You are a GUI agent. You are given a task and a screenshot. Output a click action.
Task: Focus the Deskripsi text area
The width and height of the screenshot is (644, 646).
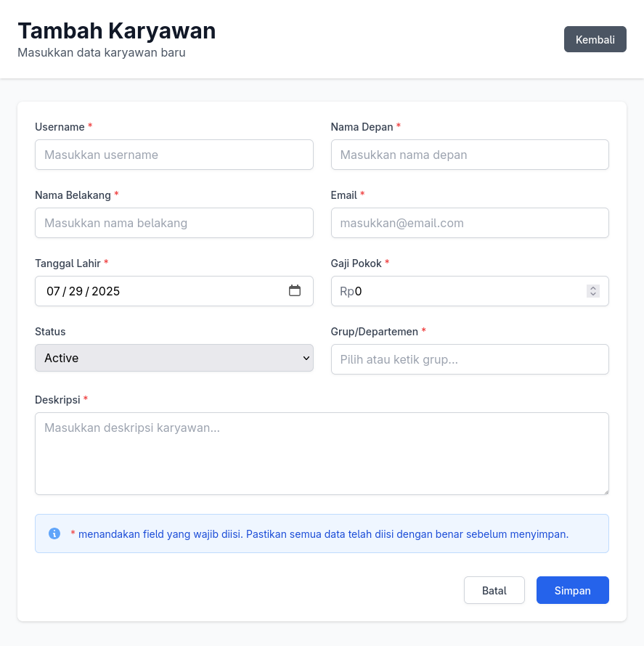[x=322, y=454]
